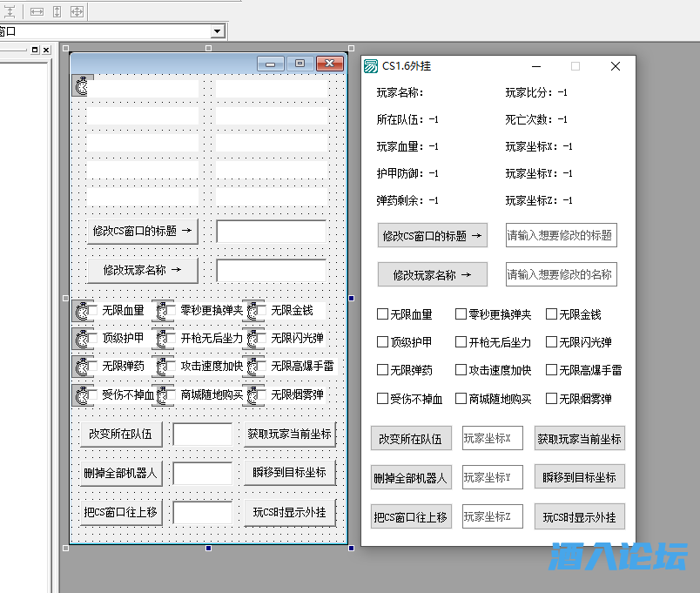Image resolution: width=700 pixels, height=593 pixels.
Task: Click the 修改CS窗口的标题 button in the running app
Action: coord(433,237)
